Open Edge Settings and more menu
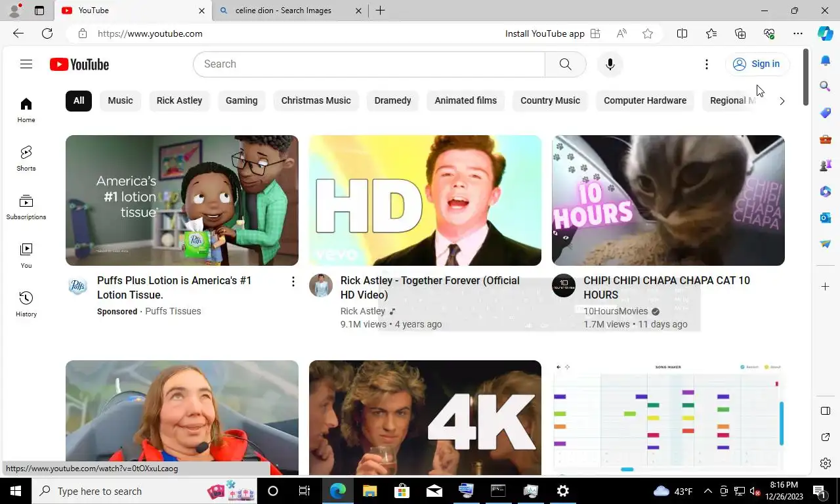840x504 pixels. [x=798, y=33]
